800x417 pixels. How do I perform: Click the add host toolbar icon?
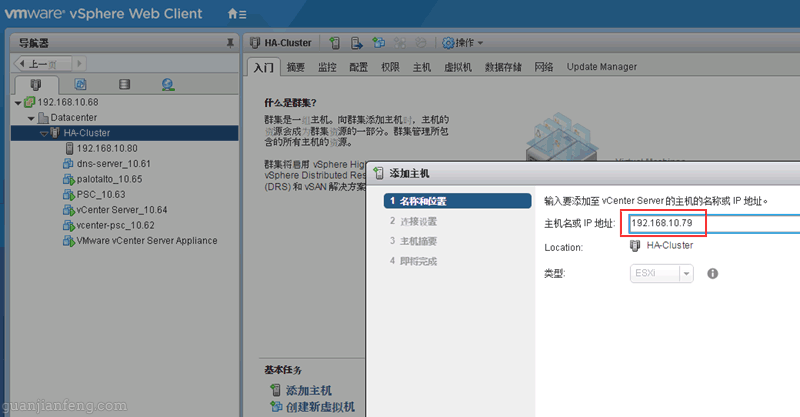click(x=335, y=43)
